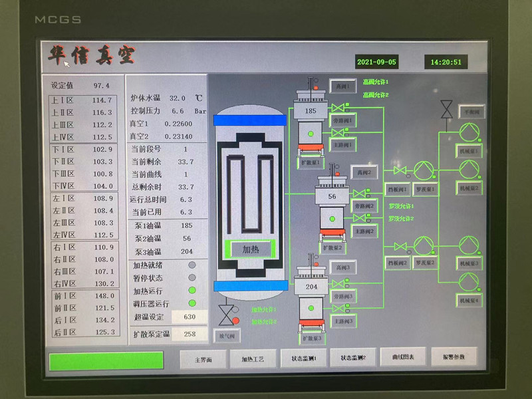Edit the 超温设定 value 630
Screen dimensions: 532x399
(190, 317)
